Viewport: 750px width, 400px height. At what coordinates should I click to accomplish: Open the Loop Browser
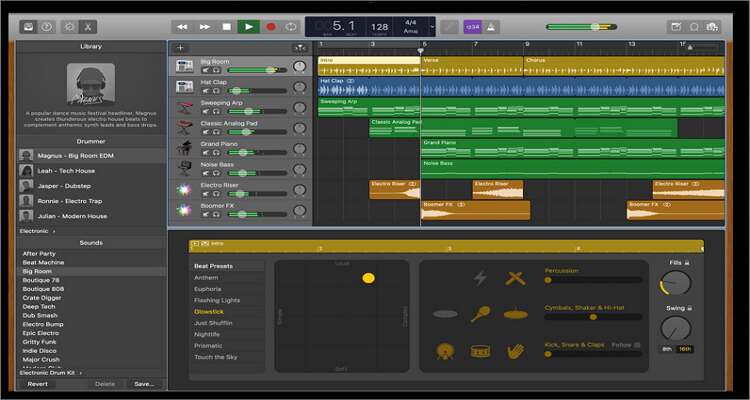click(694, 27)
